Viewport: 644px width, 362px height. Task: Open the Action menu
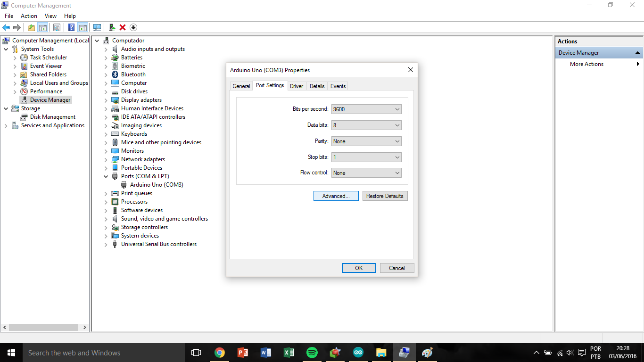pyautogui.click(x=29, y=16)
